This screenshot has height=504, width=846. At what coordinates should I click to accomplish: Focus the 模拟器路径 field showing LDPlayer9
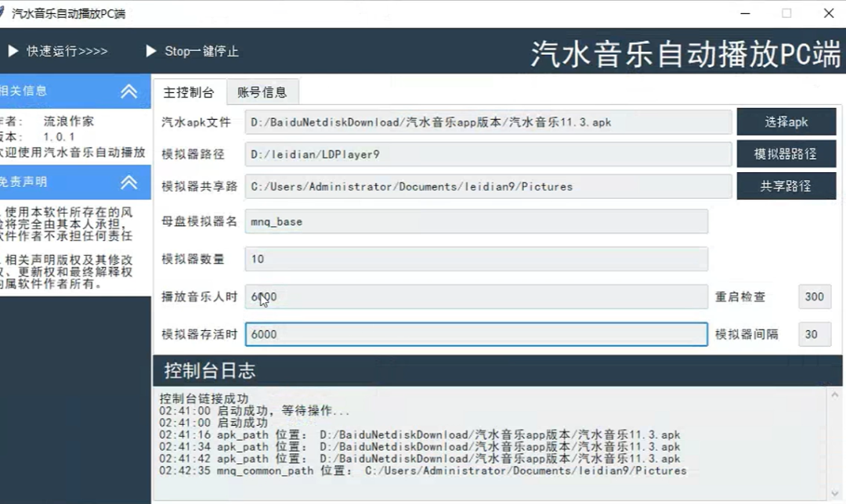pos(488,154)
